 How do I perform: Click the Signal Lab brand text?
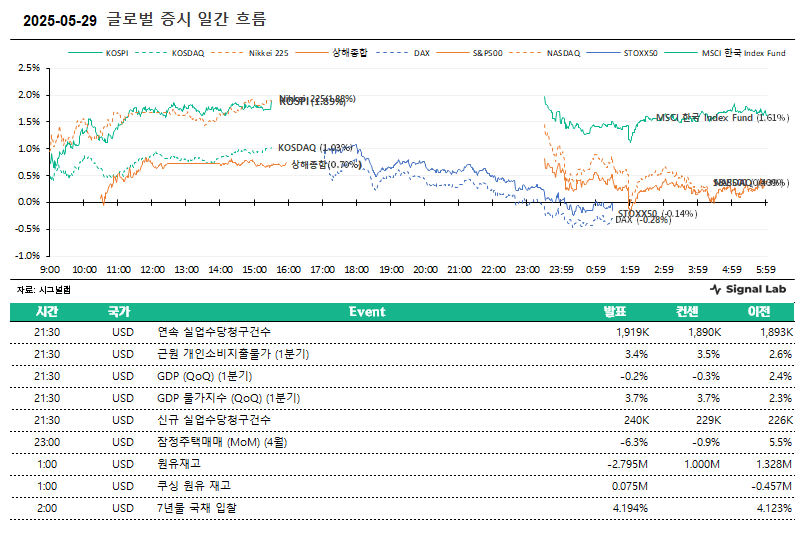tap(756, 289)
